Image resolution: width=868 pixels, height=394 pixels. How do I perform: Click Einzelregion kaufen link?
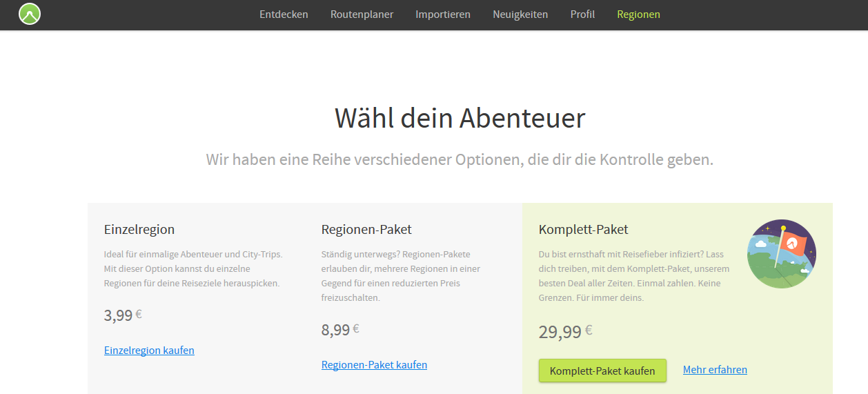[x=149, y=350]
